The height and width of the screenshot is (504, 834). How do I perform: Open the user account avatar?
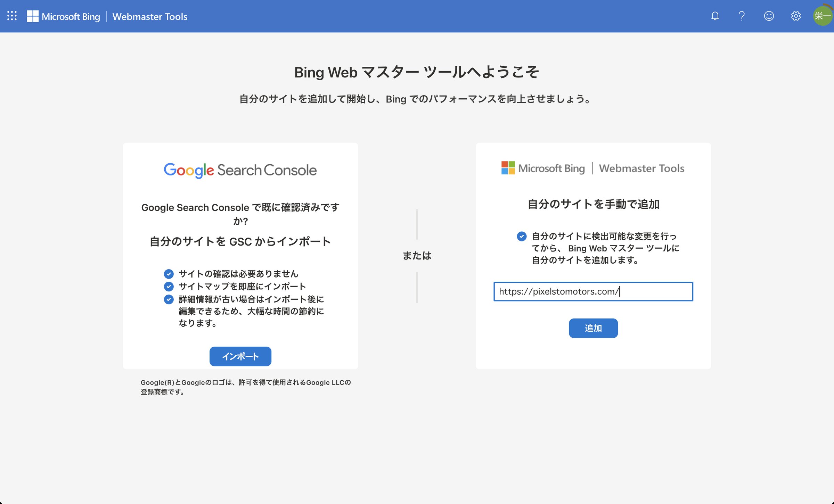coord(823,16)
